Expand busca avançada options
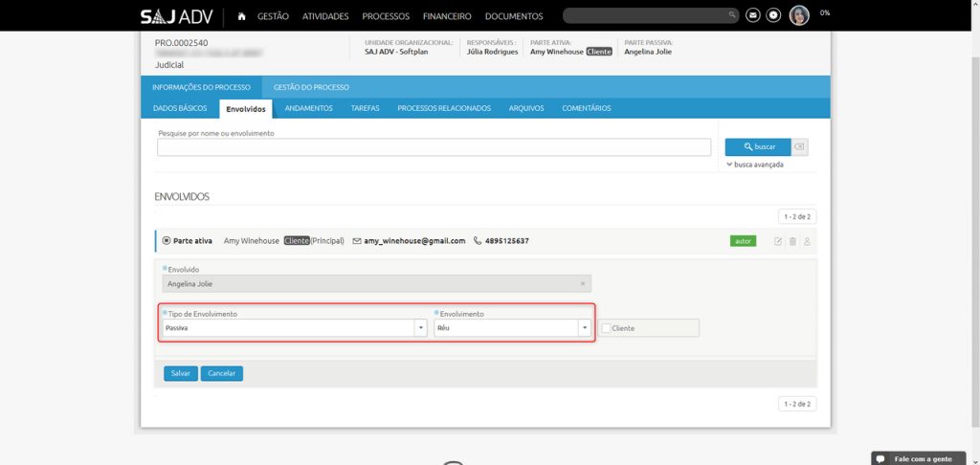The height and width of the screenshot is (465, 980). point(755,165)
